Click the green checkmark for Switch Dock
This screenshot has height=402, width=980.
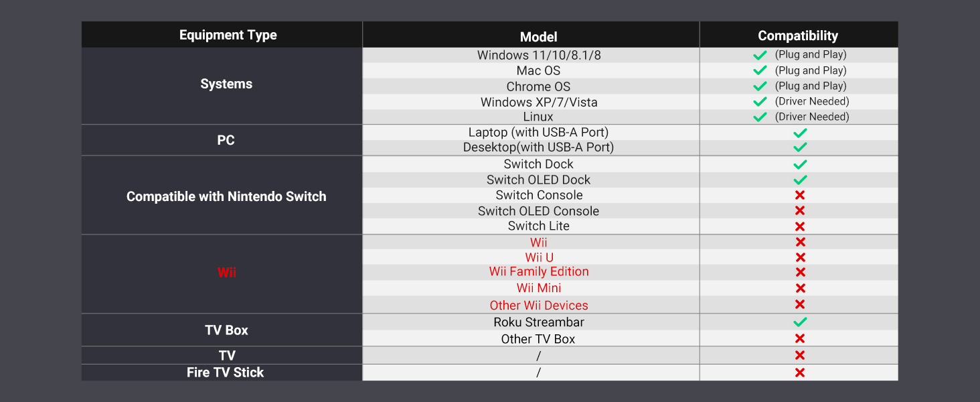(799, 164)
